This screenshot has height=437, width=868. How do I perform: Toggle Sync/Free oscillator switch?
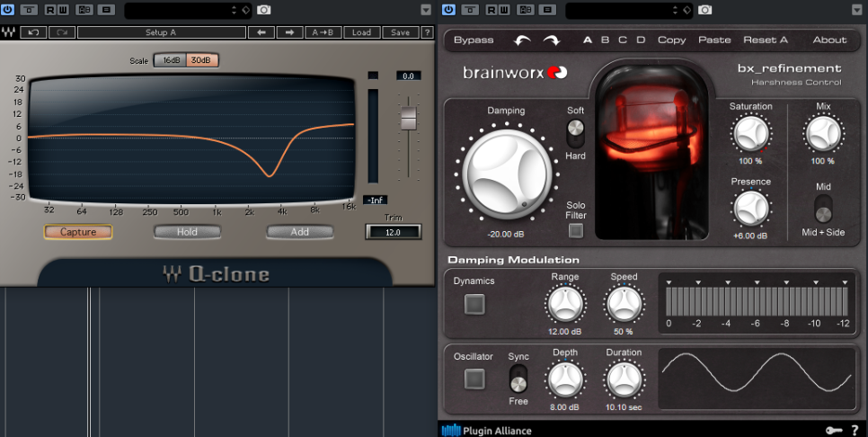tap(518, 379)
